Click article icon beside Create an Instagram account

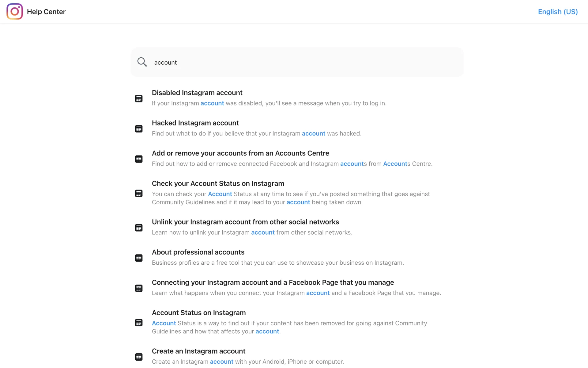coord(139,357)
